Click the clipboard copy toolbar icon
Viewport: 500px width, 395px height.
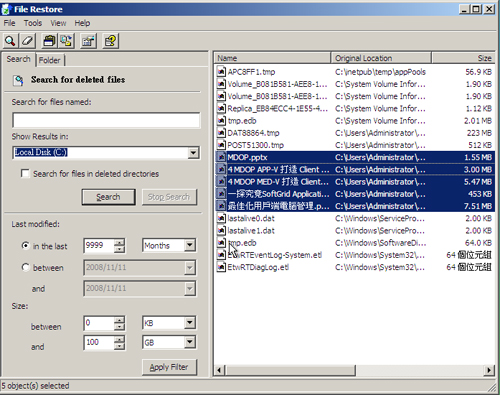coord(49,41)
